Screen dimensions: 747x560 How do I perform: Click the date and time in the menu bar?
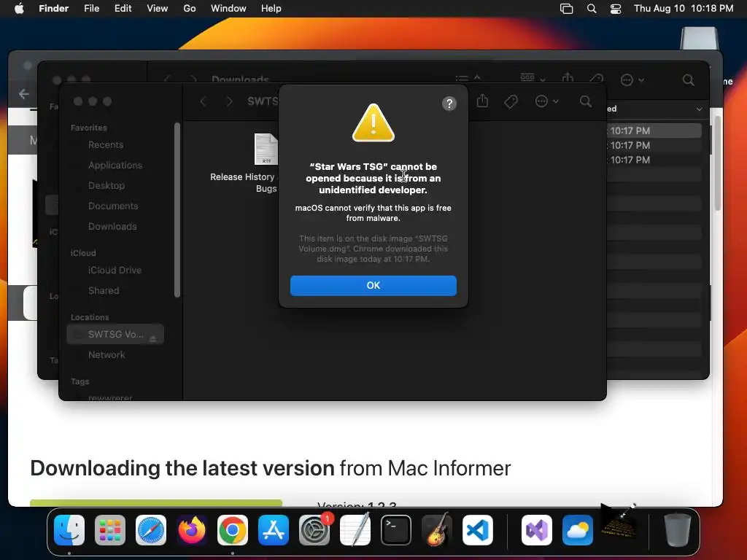[x=683, y=9]
